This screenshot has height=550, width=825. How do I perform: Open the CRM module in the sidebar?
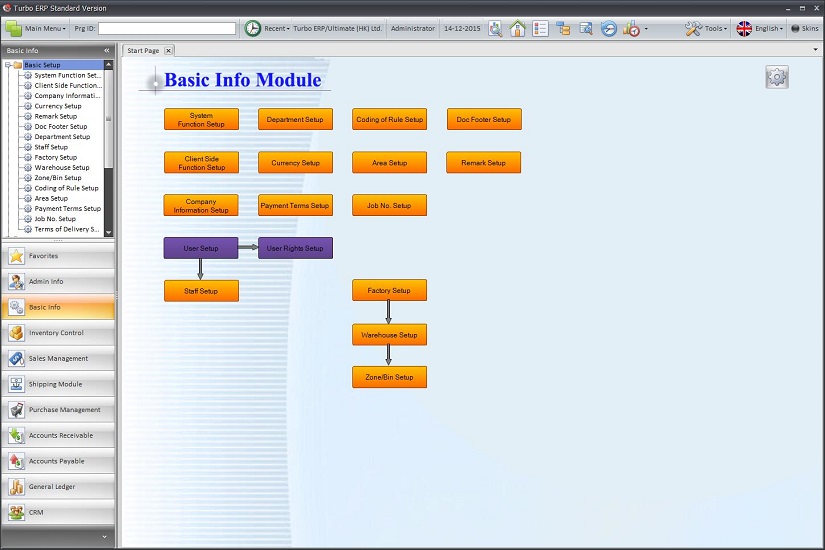57,512
